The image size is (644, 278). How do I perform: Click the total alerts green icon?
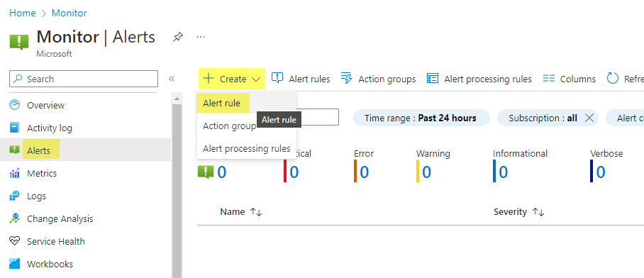206,172
